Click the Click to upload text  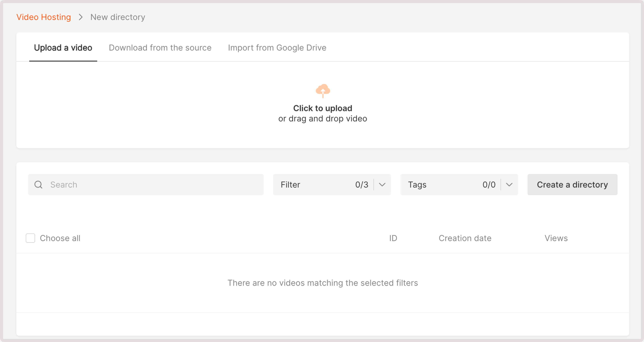pyautogui.click(x=323, y=108)
